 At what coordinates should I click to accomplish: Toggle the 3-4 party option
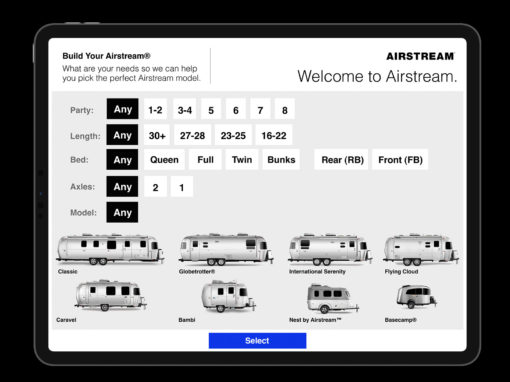(185, 110)
